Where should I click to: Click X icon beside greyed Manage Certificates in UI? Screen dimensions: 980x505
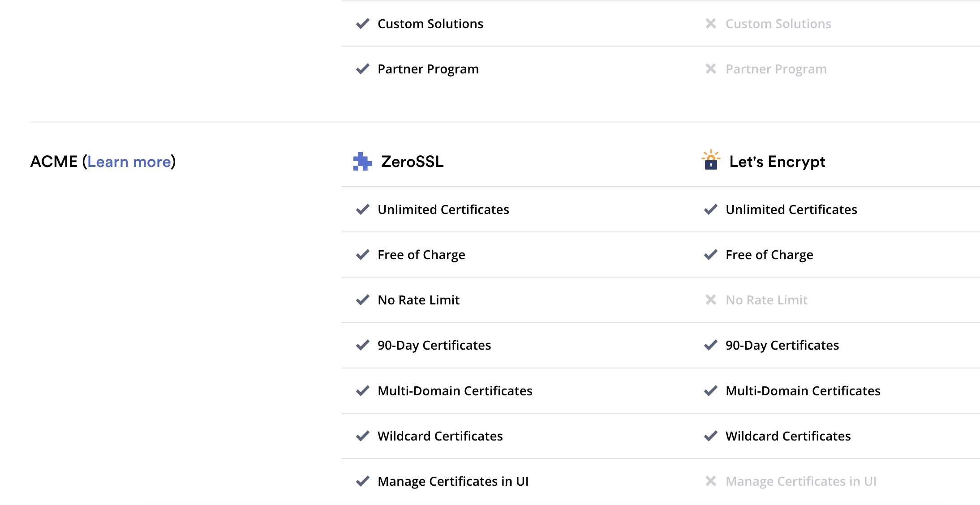pos(711,481)
